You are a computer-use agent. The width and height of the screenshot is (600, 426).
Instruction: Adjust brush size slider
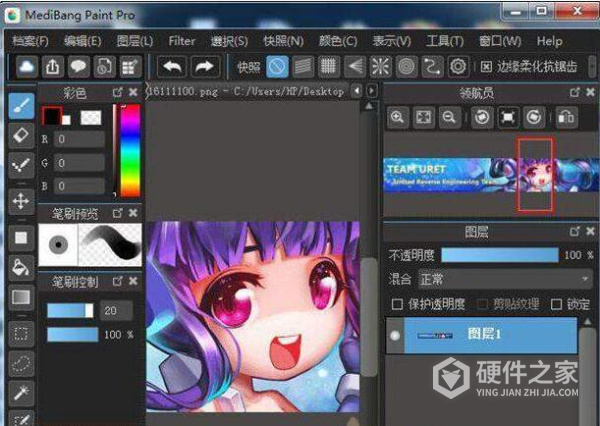(70, 310)
